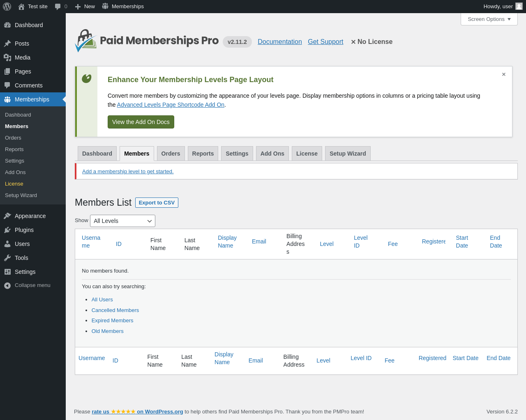Open the Settings tab
The image size is (526, 420).
click(237, 154)
